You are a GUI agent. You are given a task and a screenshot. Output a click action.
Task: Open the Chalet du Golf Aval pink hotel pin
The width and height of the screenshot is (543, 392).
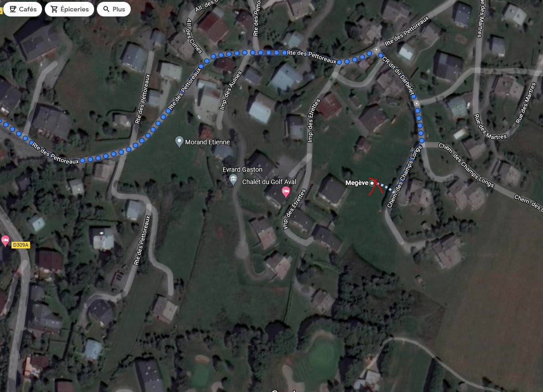click(286, 192)
